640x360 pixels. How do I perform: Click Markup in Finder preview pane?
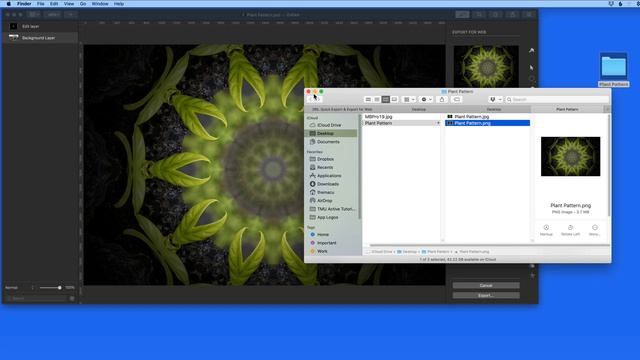coord(546,230)
